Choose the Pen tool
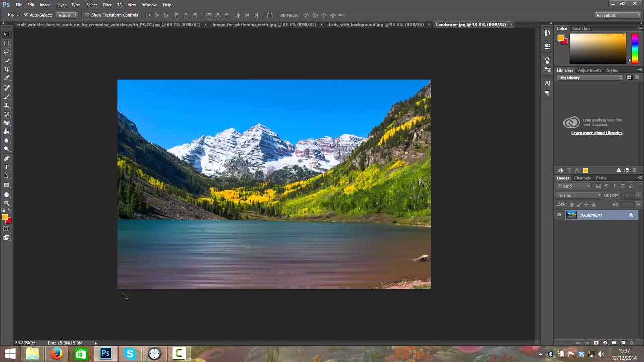 click(x=7, y=158)
